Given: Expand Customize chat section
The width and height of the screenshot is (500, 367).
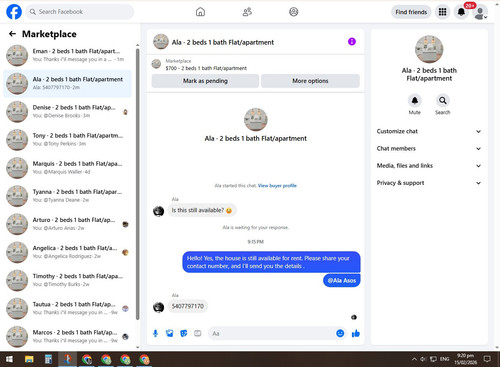Looking at the screenshot, I should pyautogui.click(x=429, y=131).
